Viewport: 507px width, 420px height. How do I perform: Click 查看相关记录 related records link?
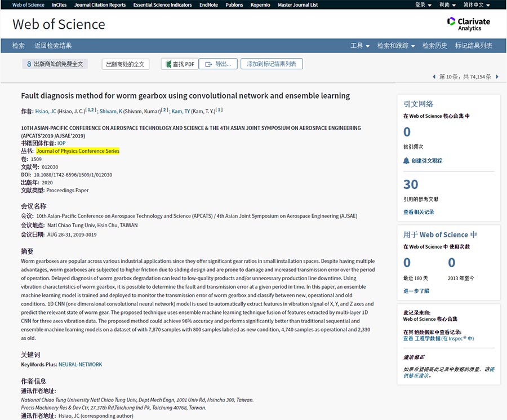[x=419, y=212]
